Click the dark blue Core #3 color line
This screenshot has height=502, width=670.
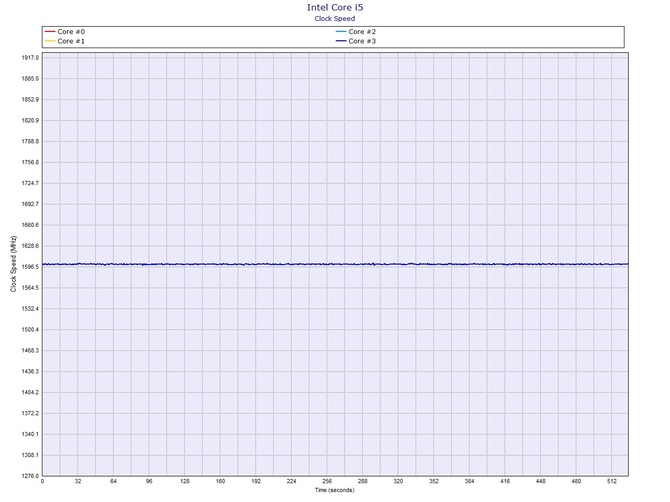coord(341,41)
